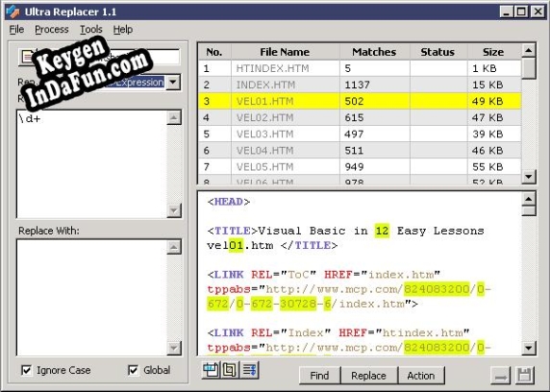The image size is (550, 392).
Task: Click the 15 KB size cell
Action: (494, 85)
